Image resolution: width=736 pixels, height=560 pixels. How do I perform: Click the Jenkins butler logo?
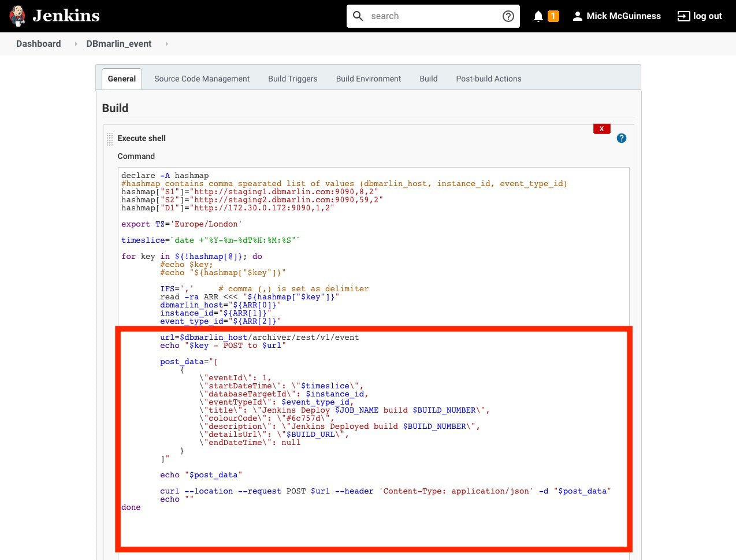[18, 16]
